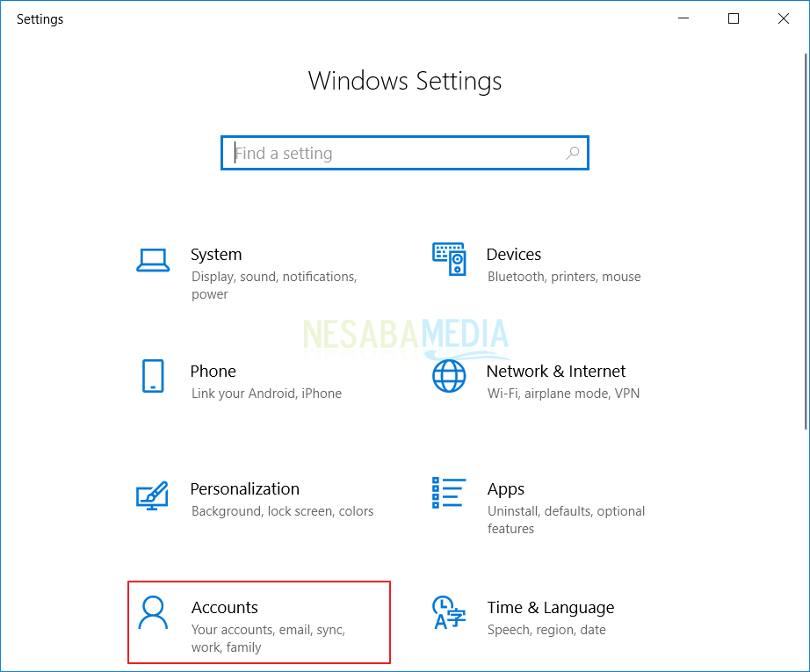Viewport: 810px width, 672px height.
Task: Click the Devices keyboard and speaker icon
Action: 449,259
